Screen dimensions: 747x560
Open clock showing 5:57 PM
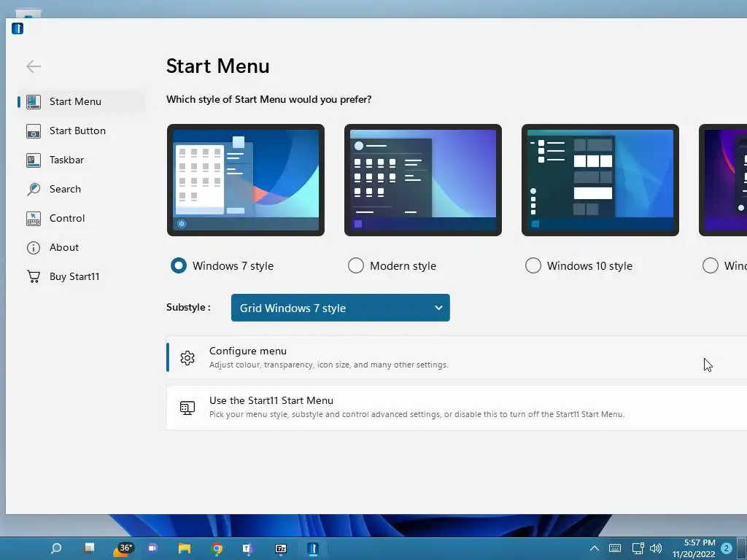point(694,548)
